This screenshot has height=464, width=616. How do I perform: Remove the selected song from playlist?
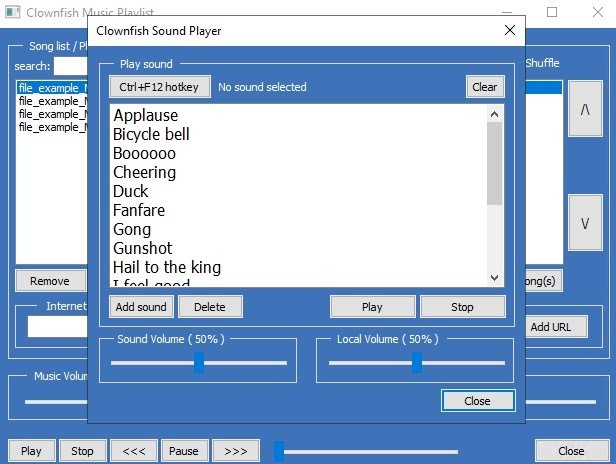coord(50,281)
